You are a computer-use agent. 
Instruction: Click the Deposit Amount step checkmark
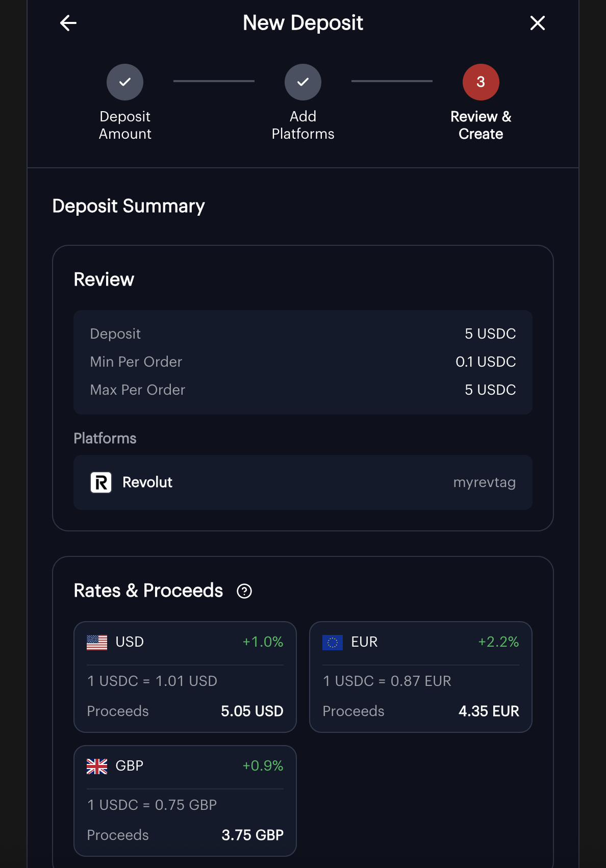(x=125, y=82)
